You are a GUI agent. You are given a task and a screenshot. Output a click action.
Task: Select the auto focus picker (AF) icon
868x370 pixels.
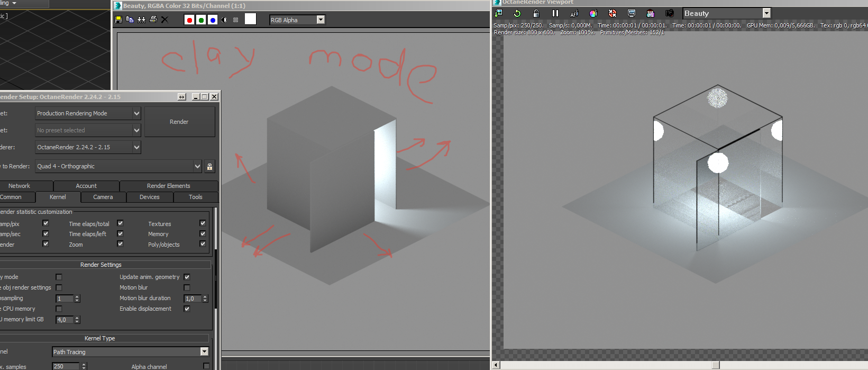pos(574,13)
